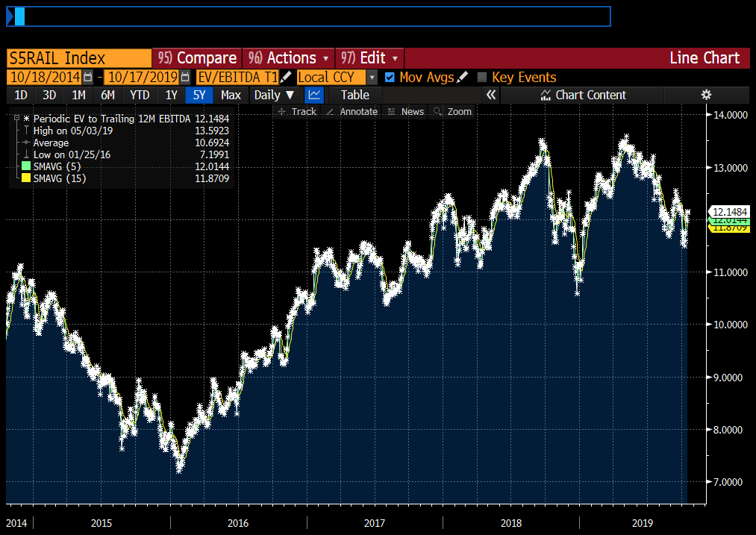
Task: Click pencil icon next to EV/EBITDA field
Action: 286,77
